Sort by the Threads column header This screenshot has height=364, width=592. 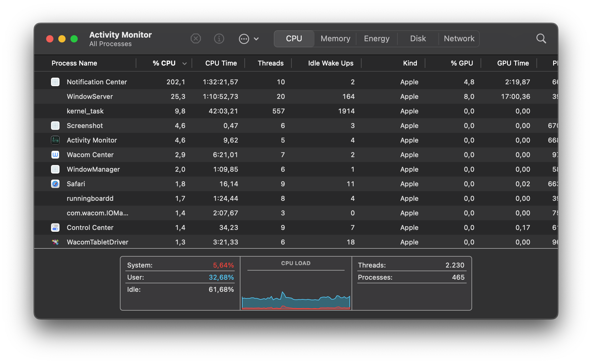coord(270,63)
